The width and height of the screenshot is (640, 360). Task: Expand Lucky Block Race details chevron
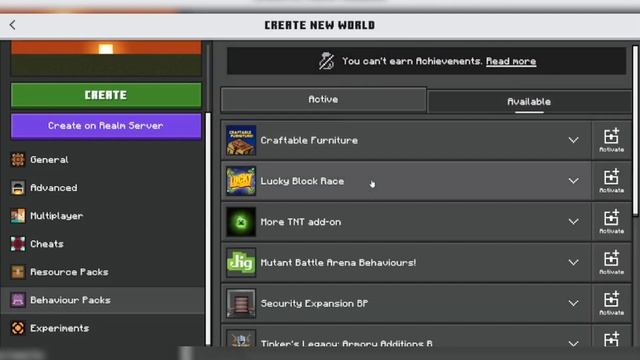[573, 181]
